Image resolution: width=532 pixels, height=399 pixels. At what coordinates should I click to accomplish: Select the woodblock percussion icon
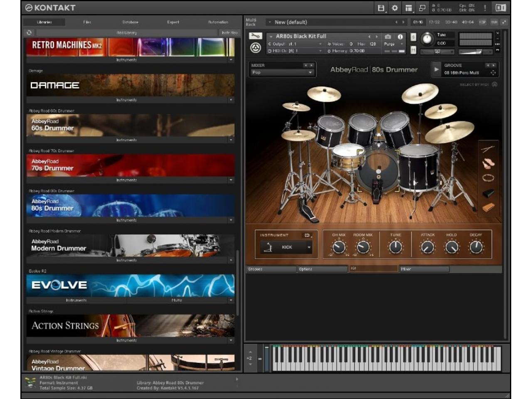(x=488, y=207)
